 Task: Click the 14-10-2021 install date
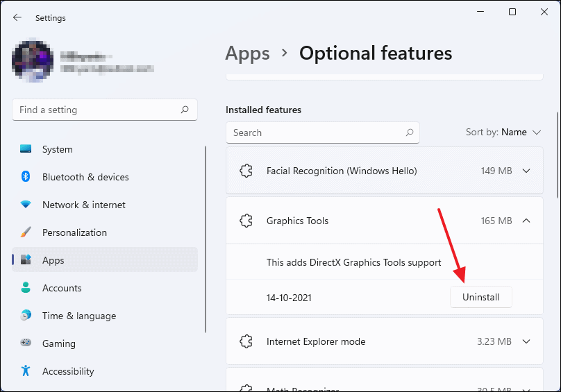289,298
